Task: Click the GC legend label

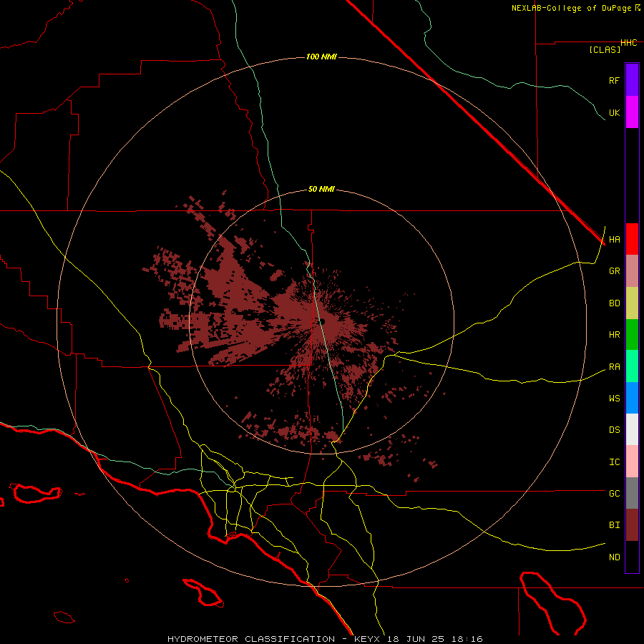Action: click(x=614, y=494)
